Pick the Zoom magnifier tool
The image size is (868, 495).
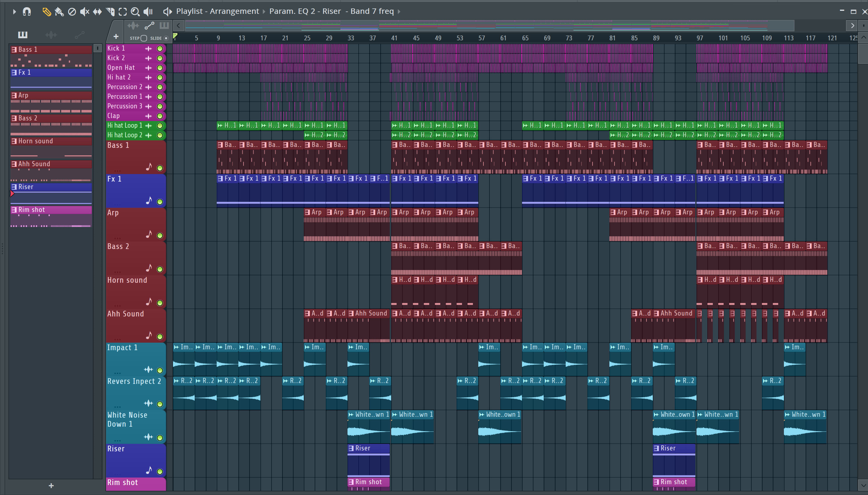pos(135,11)
